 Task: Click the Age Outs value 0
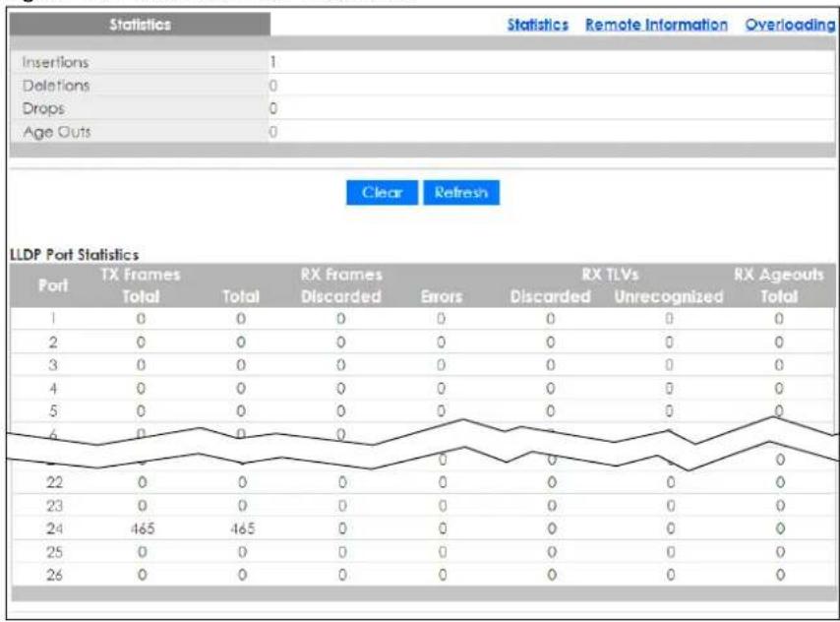click(x=273, y=132)
